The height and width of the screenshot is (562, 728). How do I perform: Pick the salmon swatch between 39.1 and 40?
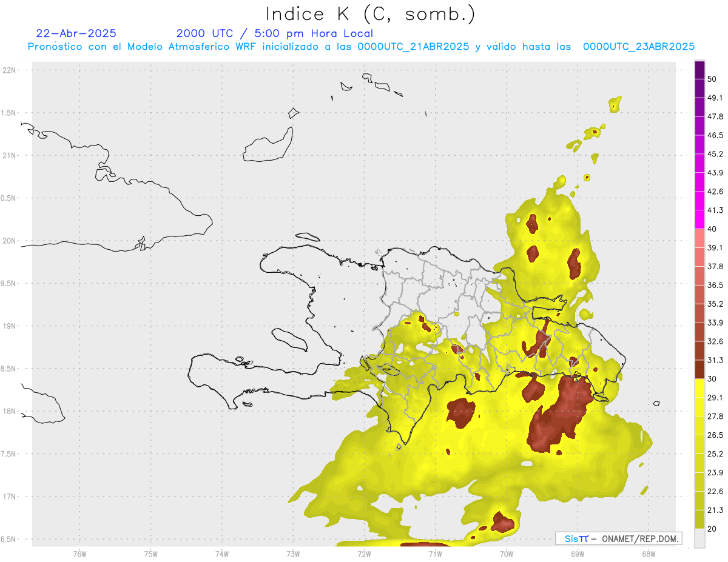pyautogui.click(x=699, y=238)
